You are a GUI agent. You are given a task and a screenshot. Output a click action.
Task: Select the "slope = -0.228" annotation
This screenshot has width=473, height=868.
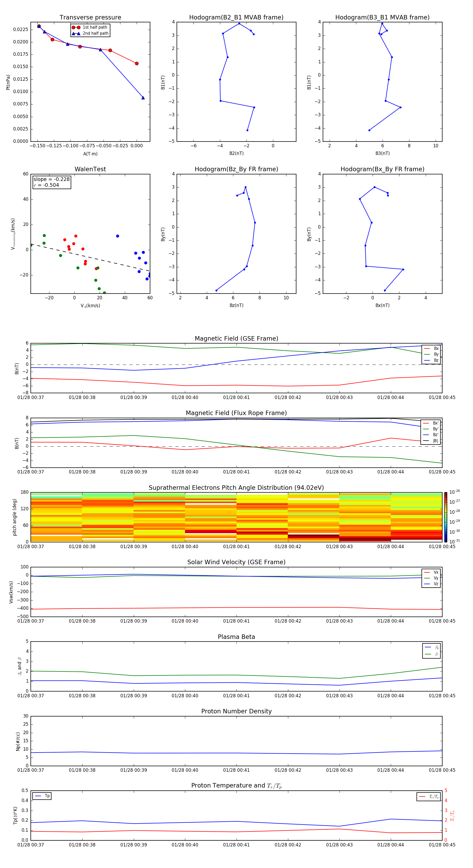(52, 179)
